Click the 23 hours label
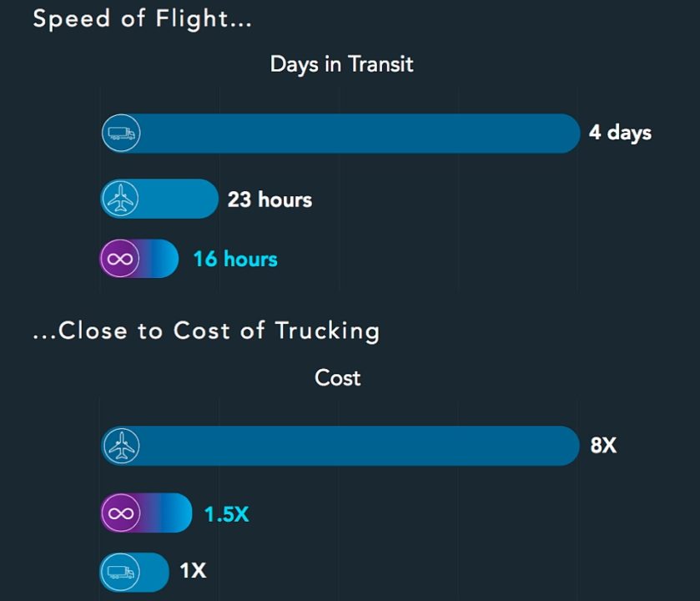Viewport: 700px width, 601px height. (269, 199)
